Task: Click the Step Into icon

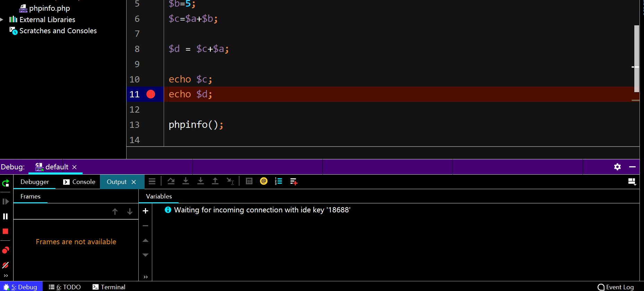Action: tap(186, 181)
